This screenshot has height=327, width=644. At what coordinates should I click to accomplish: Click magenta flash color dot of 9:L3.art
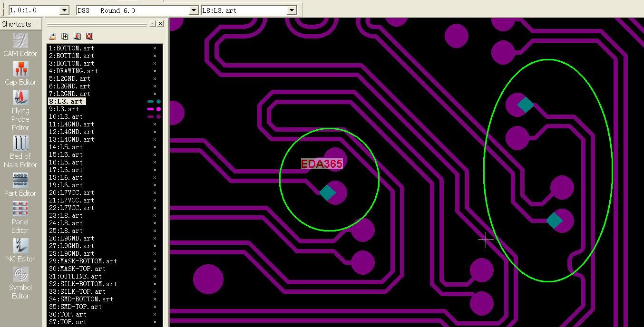click(158, 109)
